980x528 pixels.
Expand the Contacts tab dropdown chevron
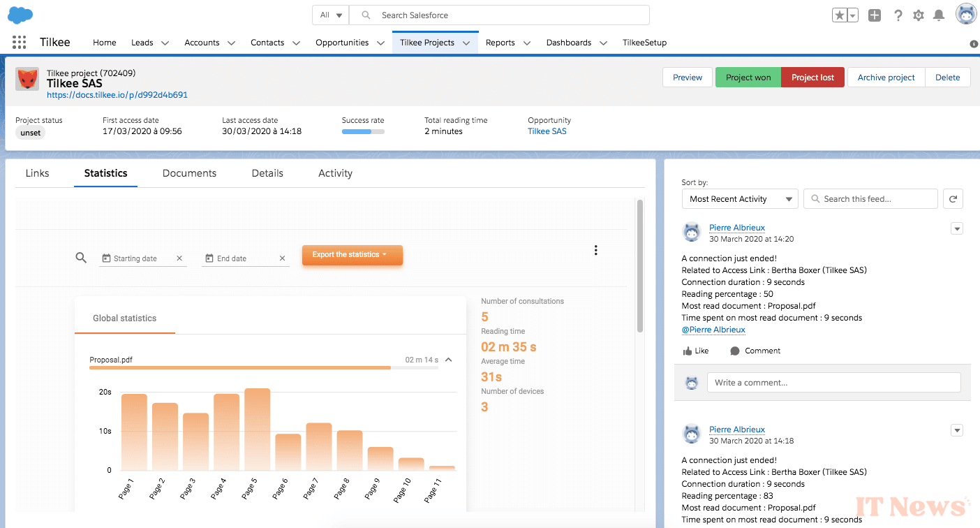pos(296,43)
